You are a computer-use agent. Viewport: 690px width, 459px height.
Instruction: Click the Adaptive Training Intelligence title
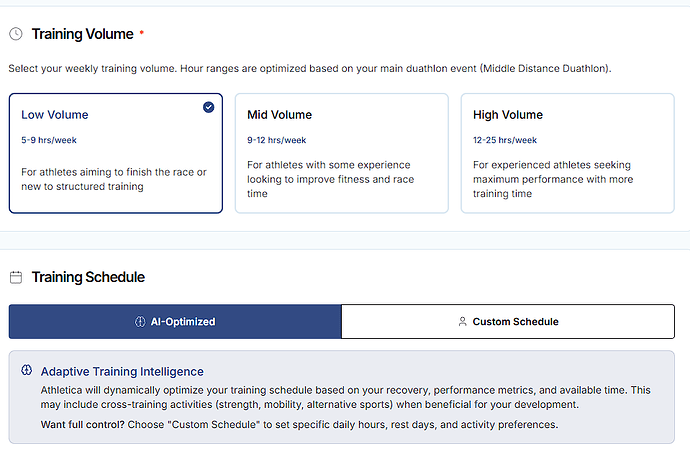(x=122, y=371)
